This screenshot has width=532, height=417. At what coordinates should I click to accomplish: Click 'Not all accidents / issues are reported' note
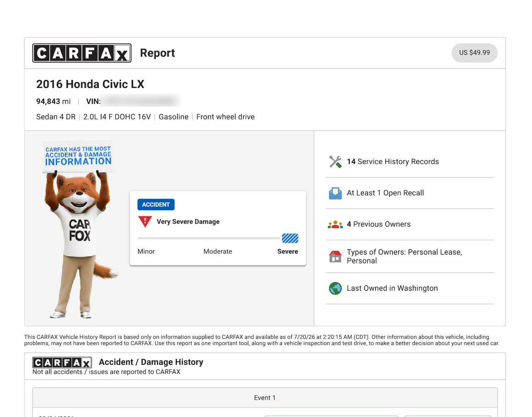click(106, 372)
